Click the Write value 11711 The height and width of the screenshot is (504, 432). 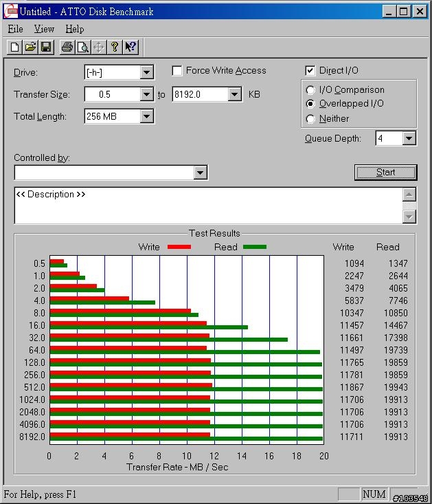[352, 437]
